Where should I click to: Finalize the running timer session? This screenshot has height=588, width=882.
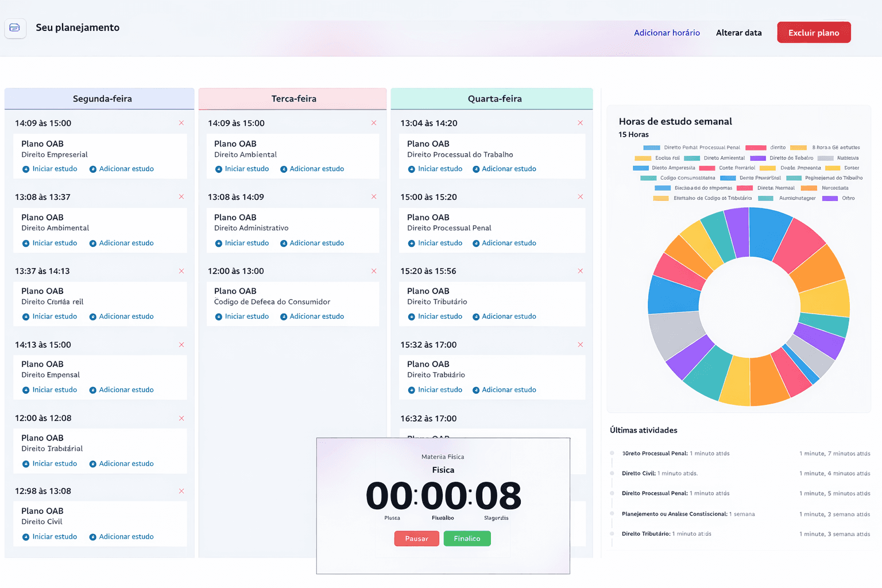tap(467, 539)
